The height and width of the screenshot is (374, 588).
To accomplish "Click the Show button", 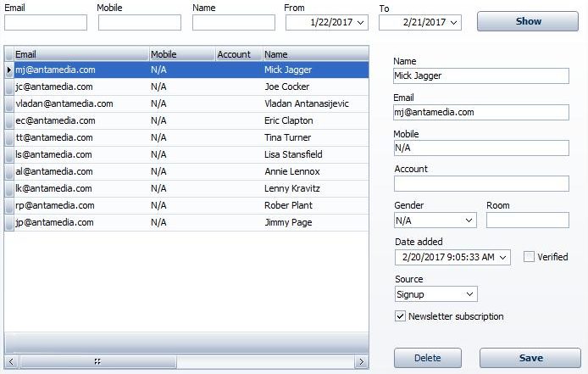I will [x=528, y=21].
